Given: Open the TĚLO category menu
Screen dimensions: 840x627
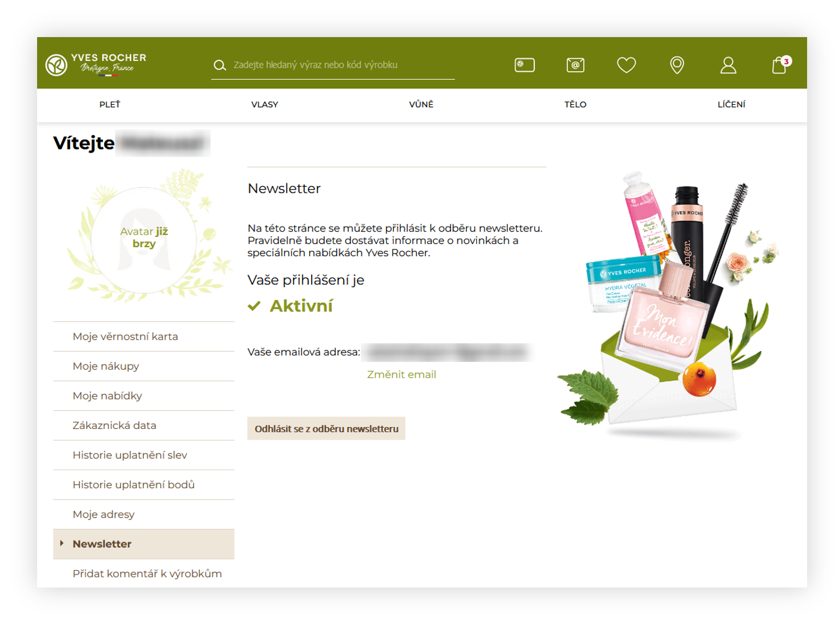Looking at the screenshot, I should click(x=575, y=104).
